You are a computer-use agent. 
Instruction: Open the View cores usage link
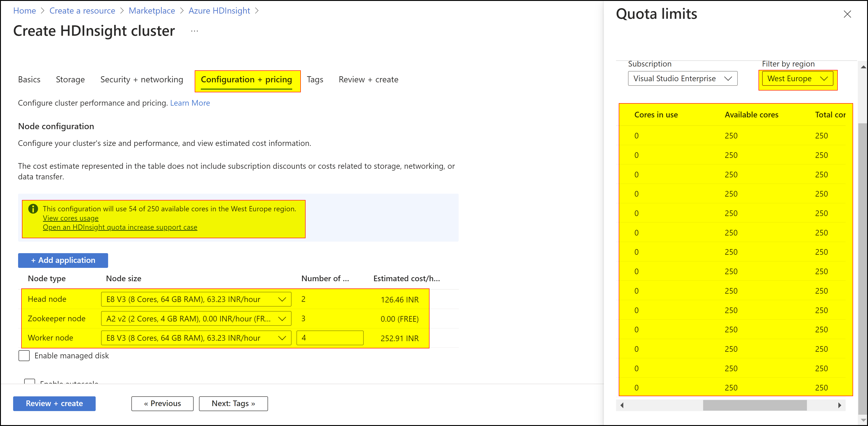(70, 218)
